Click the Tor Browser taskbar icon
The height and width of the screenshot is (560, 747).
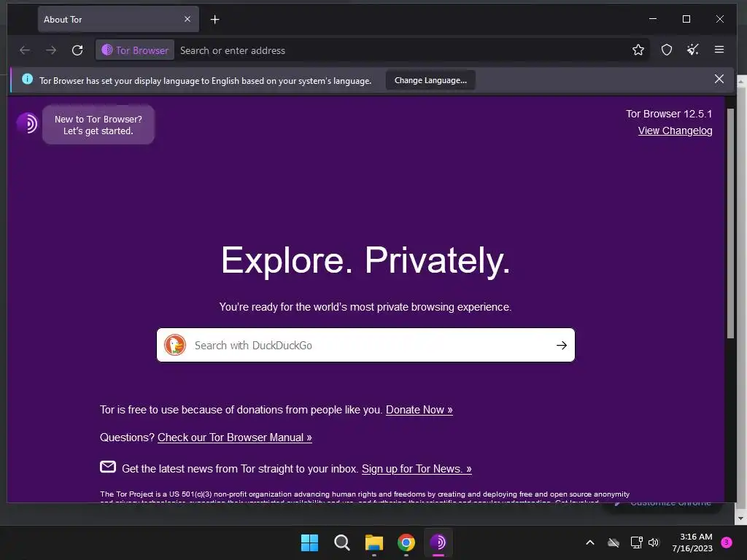(438, 542)
